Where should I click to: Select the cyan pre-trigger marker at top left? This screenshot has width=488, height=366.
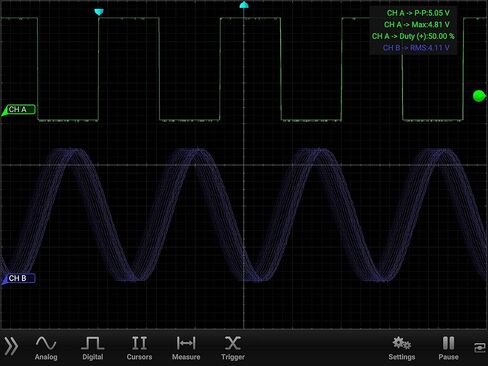(x=99, y=12)
